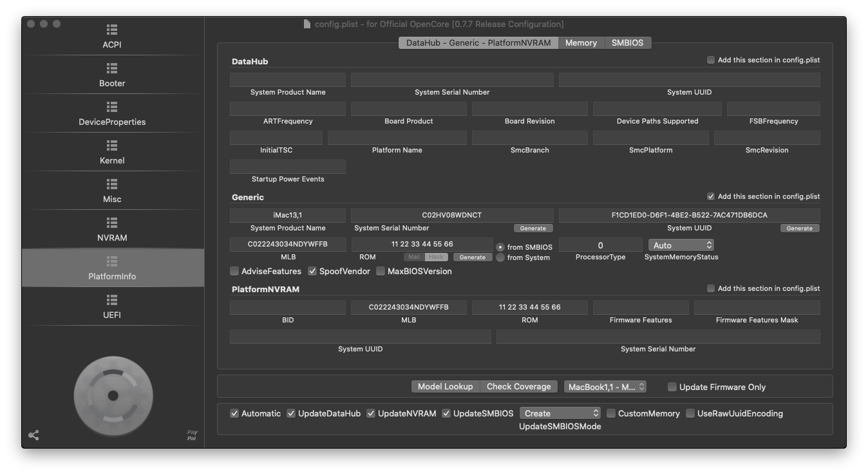Click the share icon at bottom left
The height and width of the screenshot is (475, 868).
[34, 435]
